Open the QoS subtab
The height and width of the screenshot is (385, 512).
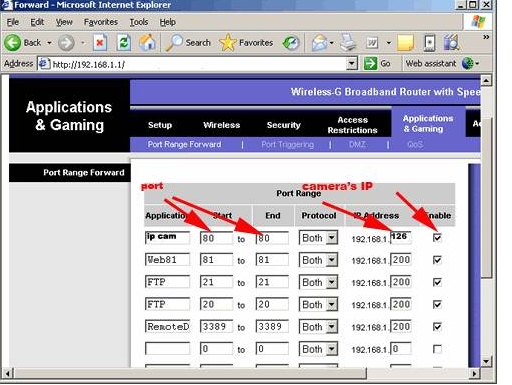pos(415,144)
